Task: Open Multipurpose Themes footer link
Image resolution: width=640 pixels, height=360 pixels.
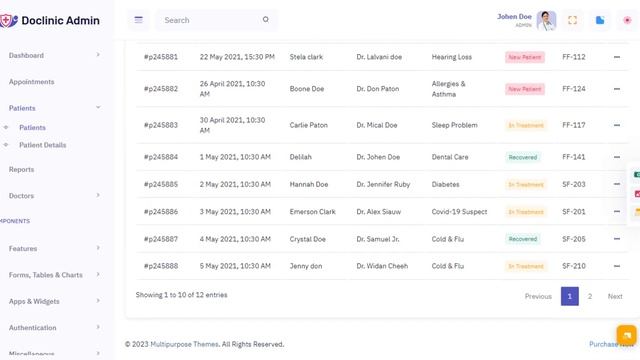Action: pyautogui.click(x=184, y=344)
